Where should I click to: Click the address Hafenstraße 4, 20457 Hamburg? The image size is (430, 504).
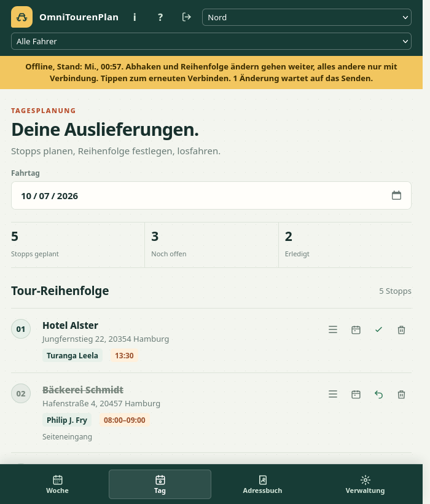[101, 404]
